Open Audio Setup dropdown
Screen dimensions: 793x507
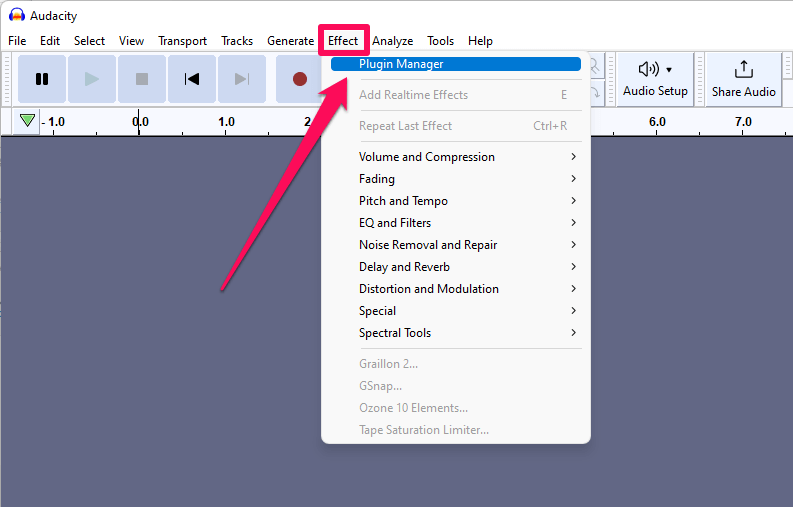click(655, 79)
